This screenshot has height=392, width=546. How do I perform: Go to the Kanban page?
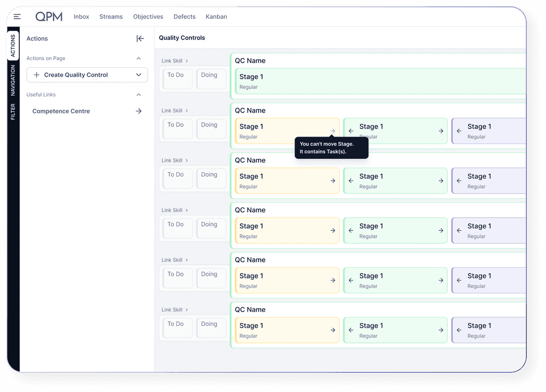tap(216, 17)
